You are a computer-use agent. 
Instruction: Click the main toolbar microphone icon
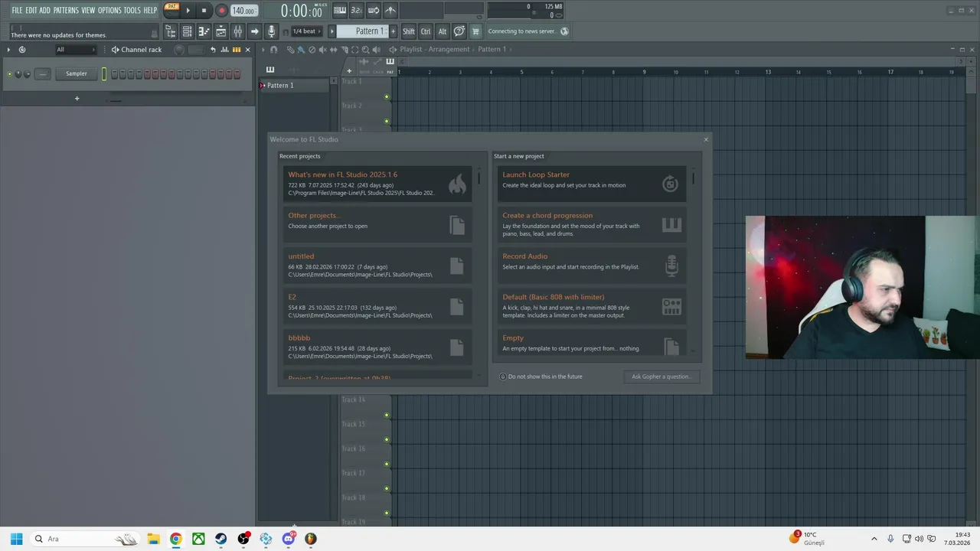click(271, 31)
